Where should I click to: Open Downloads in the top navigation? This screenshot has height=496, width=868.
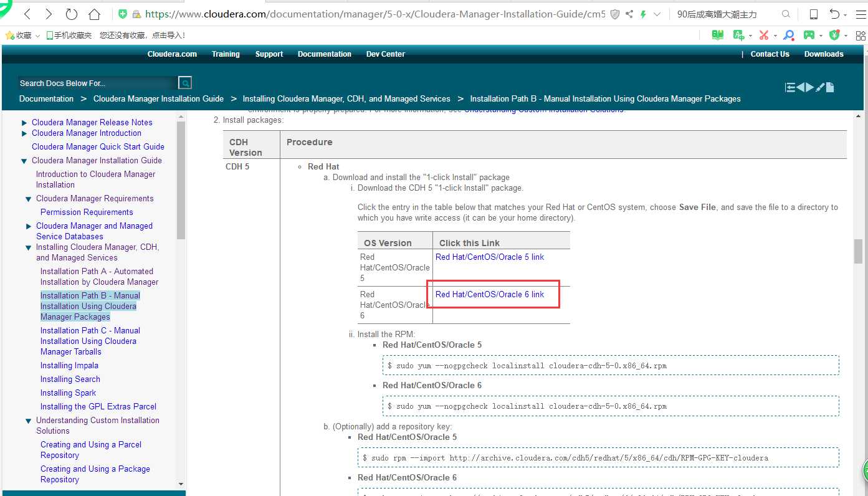[x=824, y=54]
